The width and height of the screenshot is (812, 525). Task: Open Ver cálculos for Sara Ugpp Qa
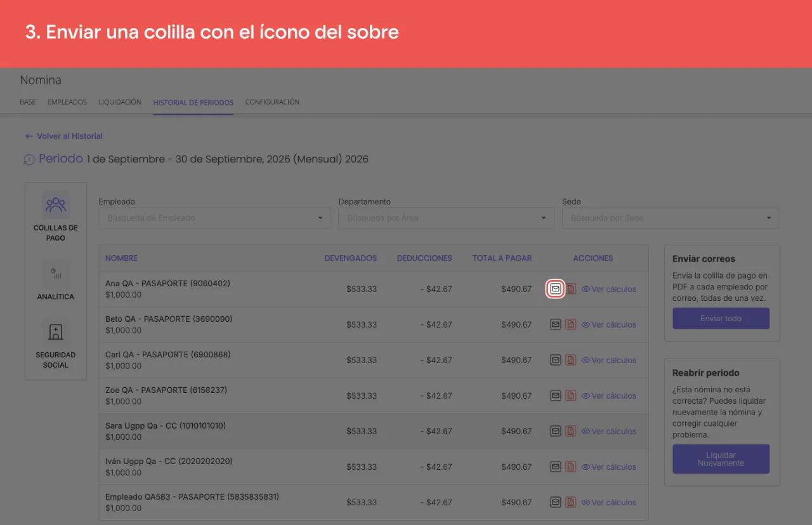click(x=609, y=431)
